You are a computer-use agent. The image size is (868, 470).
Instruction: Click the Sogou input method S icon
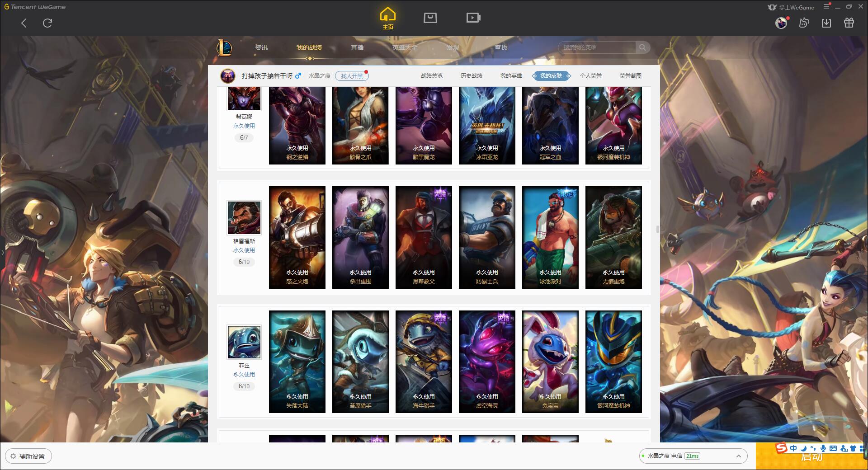tap(781, 448)
